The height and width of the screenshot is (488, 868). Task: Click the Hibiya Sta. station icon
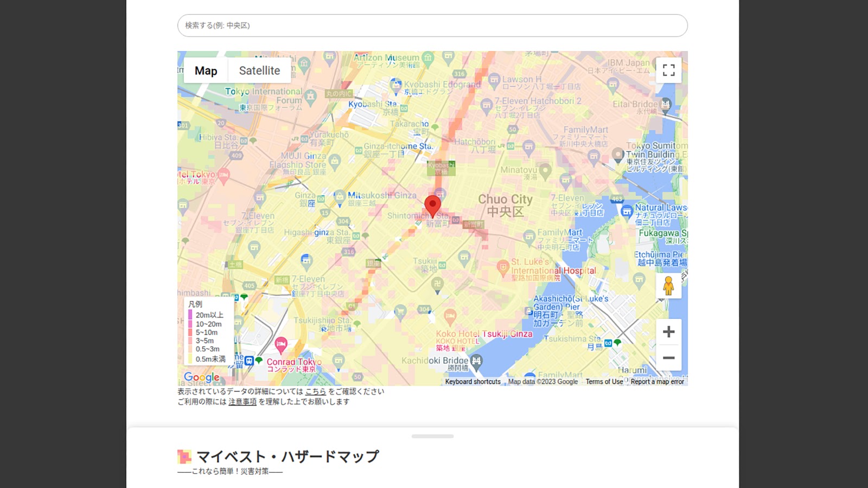tap(244, 141)
